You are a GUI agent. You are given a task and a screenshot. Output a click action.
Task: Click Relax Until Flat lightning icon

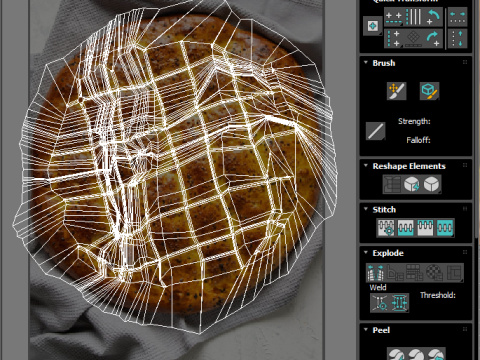point(412,184)
